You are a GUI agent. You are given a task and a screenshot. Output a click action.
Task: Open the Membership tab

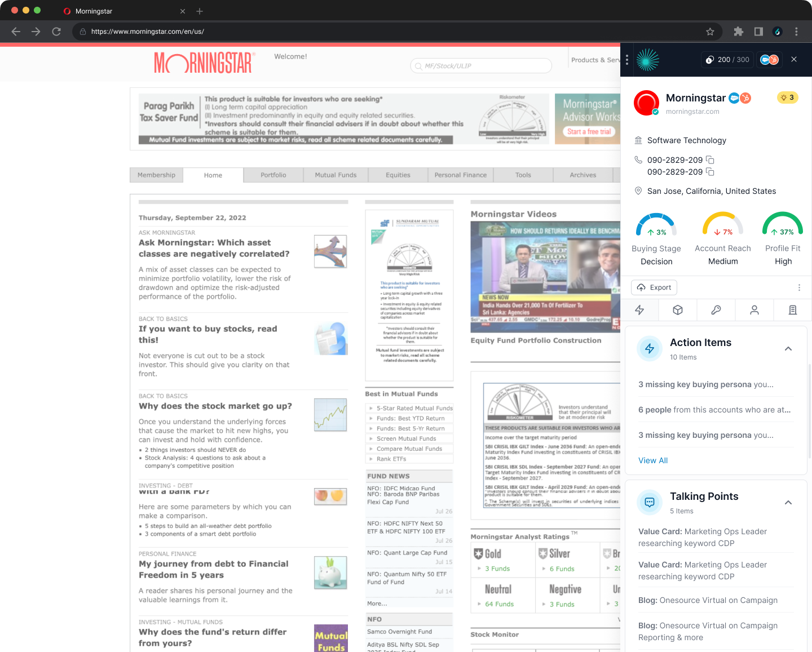[156, 175]
